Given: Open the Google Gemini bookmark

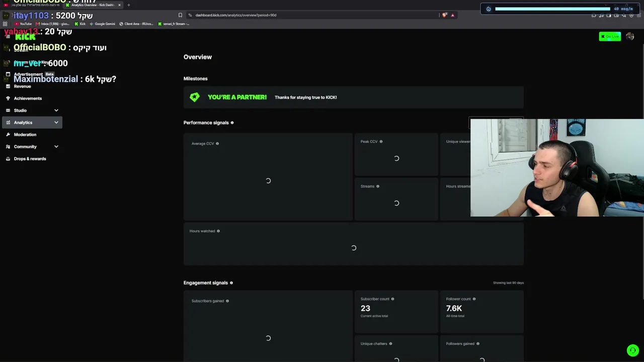Looking at the screenshot, I should coord(103,24).
